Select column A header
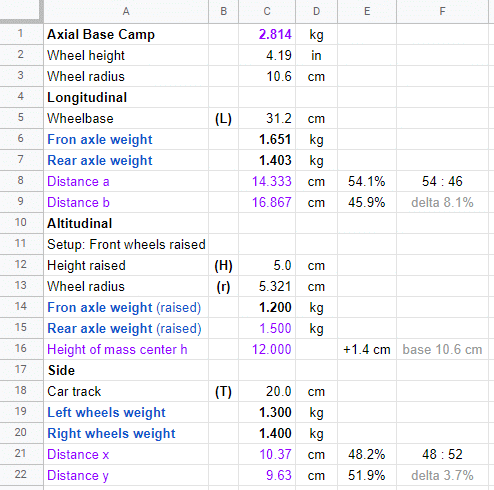494x490 pixels. [x=126, y=11]
